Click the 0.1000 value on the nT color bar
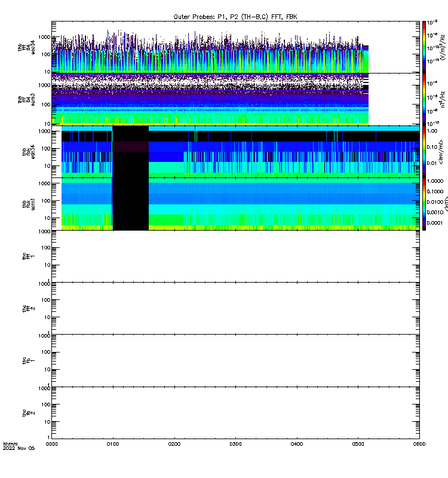Viewport: 448px width, 478px height. tap(435, 191)
